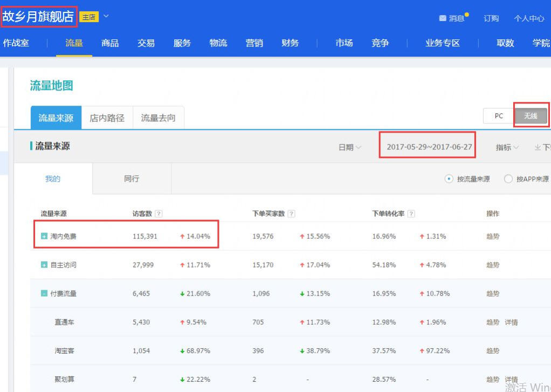Click 趋势 for the 淘内免费 row
This screenshot has width=551, height=392.
click(x=493, y=236)
